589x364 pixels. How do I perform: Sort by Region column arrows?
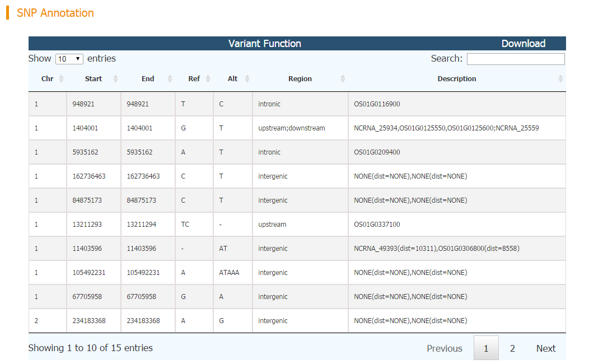343,79
